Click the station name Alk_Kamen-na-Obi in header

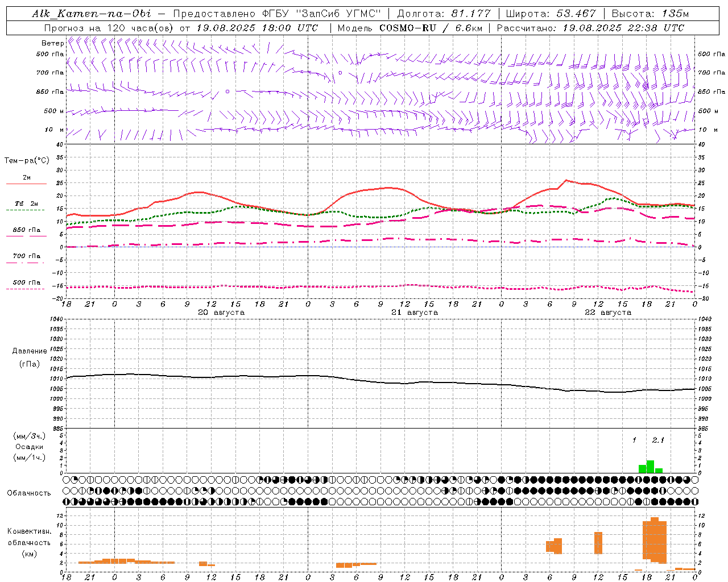(92, 14)
